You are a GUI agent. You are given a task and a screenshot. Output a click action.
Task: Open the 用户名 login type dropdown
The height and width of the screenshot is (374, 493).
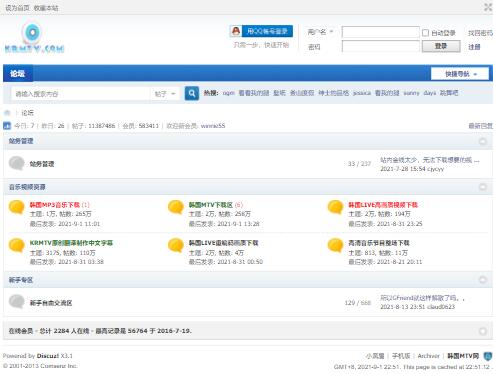coord(320,32)
